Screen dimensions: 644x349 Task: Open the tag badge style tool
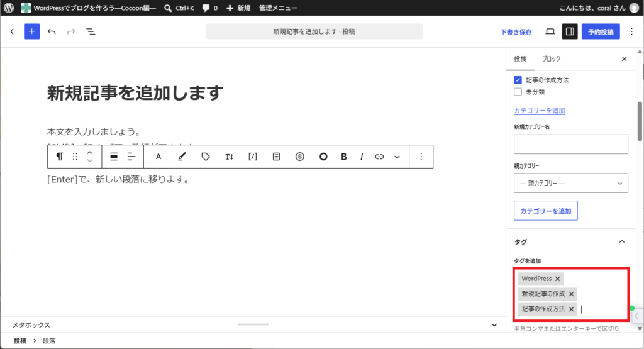coord(206,157)
